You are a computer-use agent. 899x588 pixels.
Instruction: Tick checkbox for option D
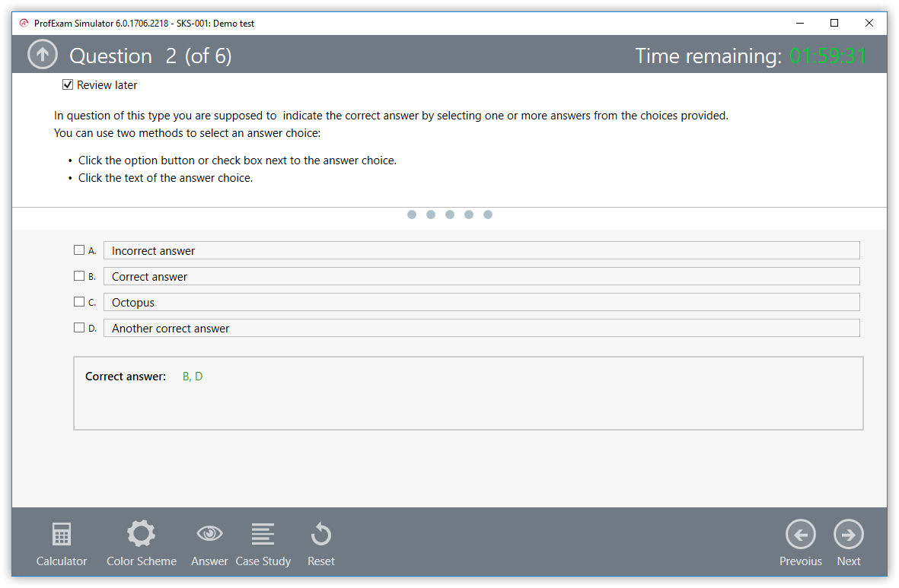click(79, 328)
